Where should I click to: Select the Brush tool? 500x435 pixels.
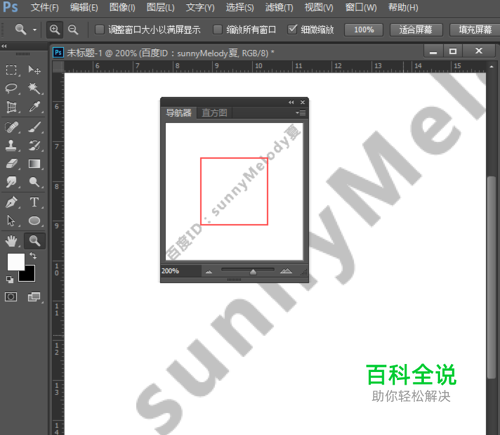tap(34, 127)
